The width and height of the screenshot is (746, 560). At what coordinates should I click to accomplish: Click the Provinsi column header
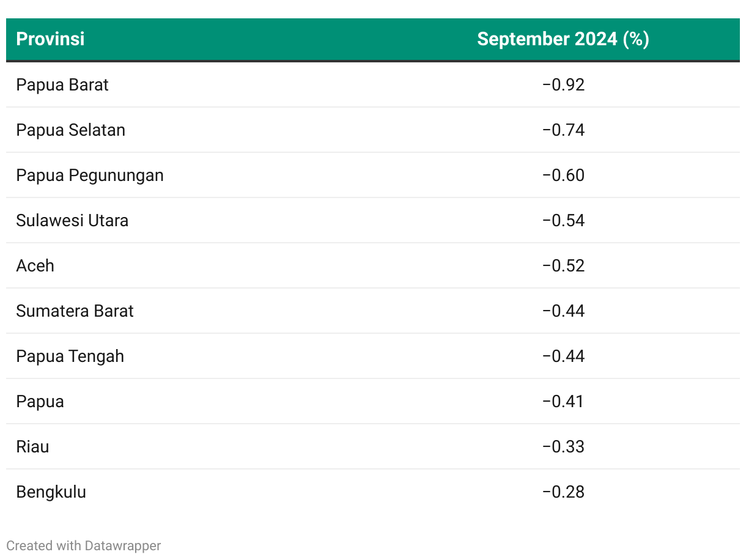coord(50,39)
